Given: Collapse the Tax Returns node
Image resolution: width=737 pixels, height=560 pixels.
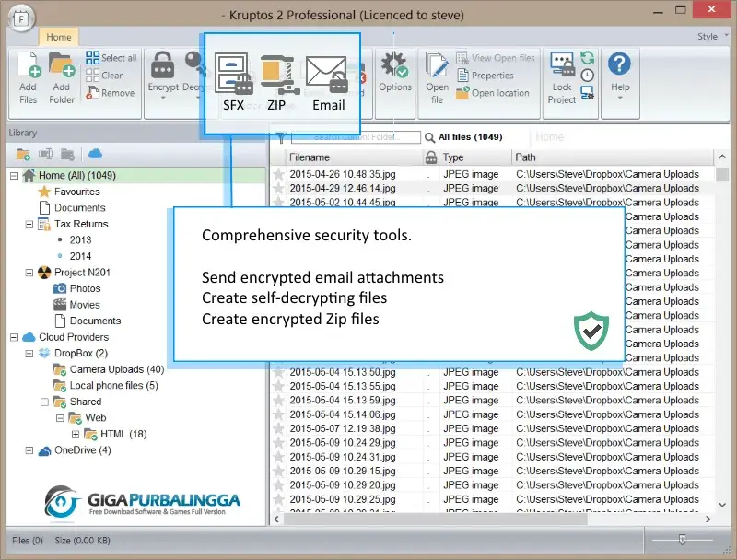Looking at the screenshot, I should [x=29, y=224].
